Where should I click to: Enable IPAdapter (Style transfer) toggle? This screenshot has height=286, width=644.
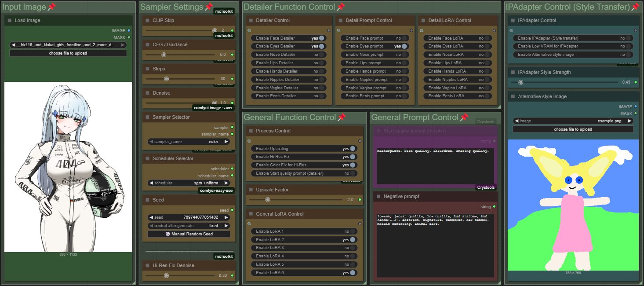629,38
